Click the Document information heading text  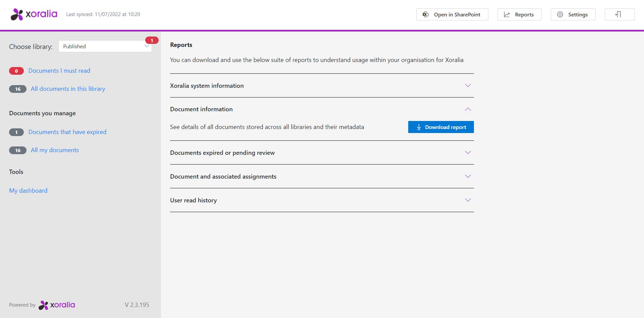tap(201, 109)
